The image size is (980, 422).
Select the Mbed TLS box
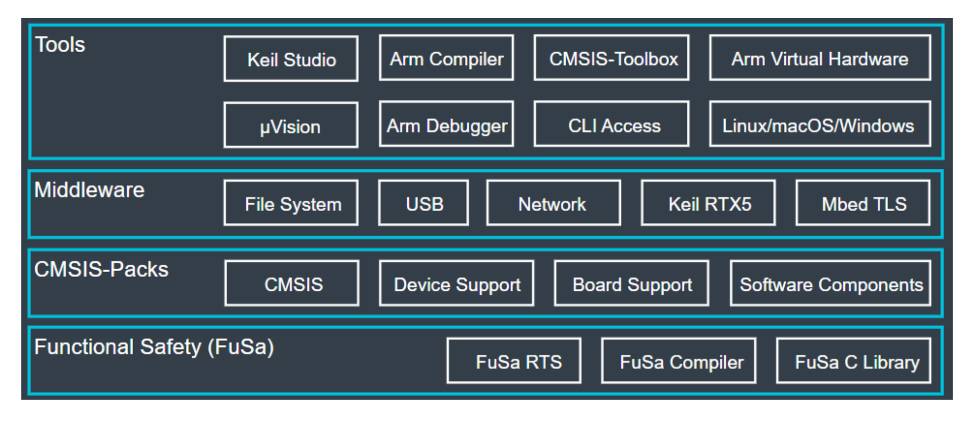click(x=863, y=203)
